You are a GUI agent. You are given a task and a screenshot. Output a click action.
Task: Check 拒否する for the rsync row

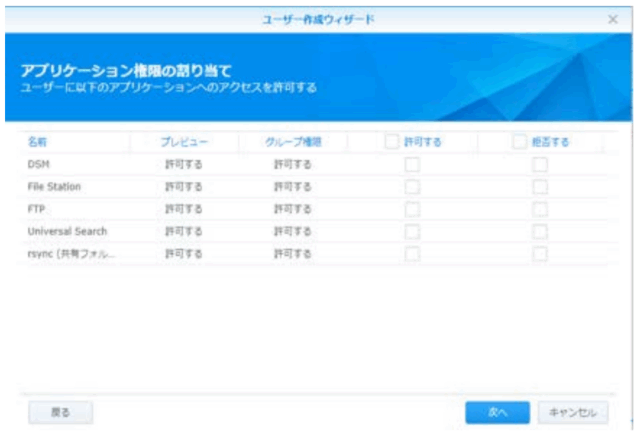click(540, 254)
